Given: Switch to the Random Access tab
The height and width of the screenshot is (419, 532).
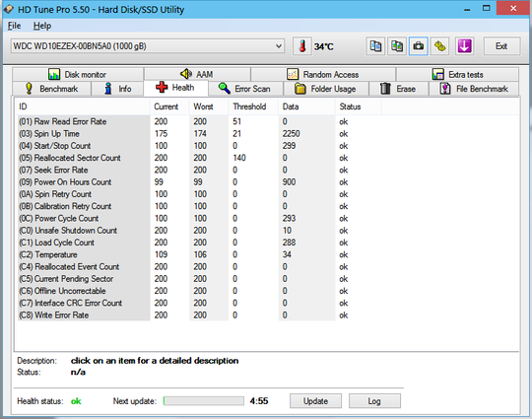Looking at the screenshot, I should (x=323, y=74).
